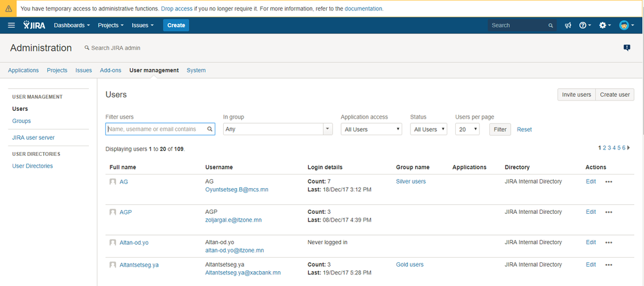Click the 'Never logged in' text
The height and width of the screenshot is (286, 644).
pyautogui.click(x=327, y=242)
